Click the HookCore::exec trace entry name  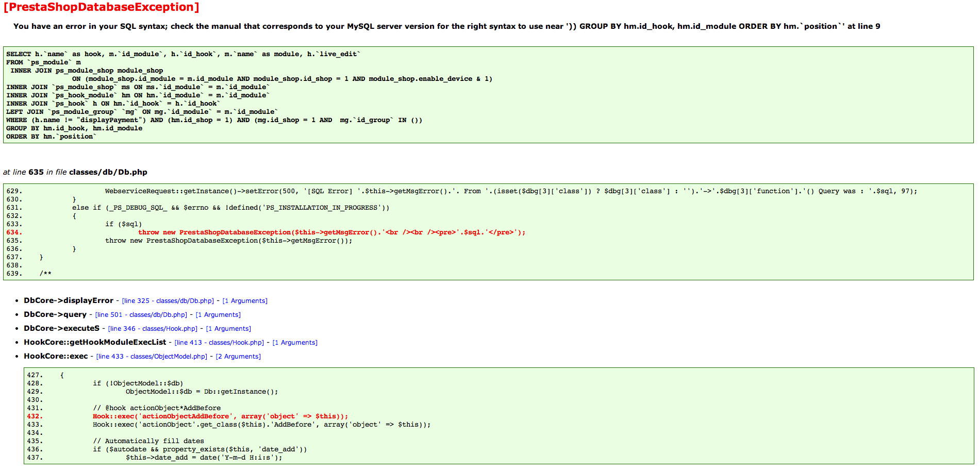coord(56,356)
